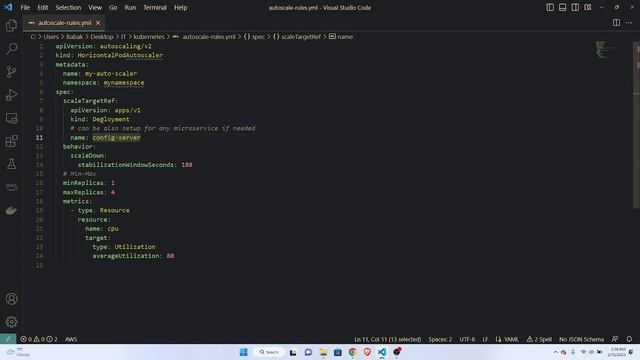The image size is (640, 360).
Task: Change indentation via Spaces: 2
Action: coord(440,339)
